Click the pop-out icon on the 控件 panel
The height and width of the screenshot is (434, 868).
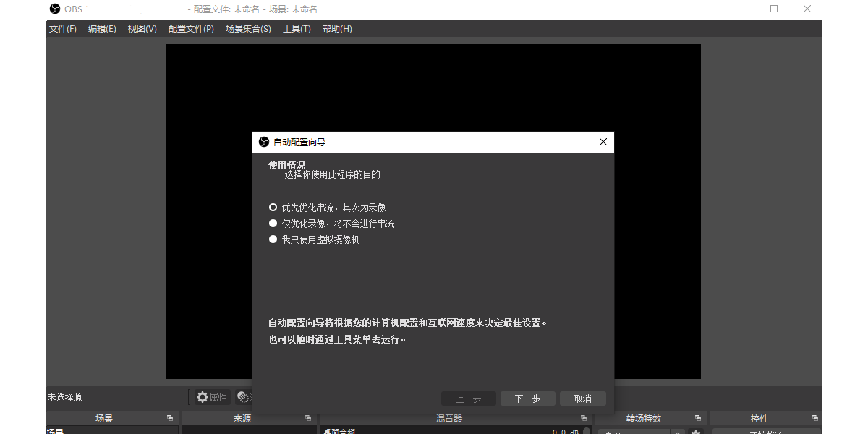point(814,417)
